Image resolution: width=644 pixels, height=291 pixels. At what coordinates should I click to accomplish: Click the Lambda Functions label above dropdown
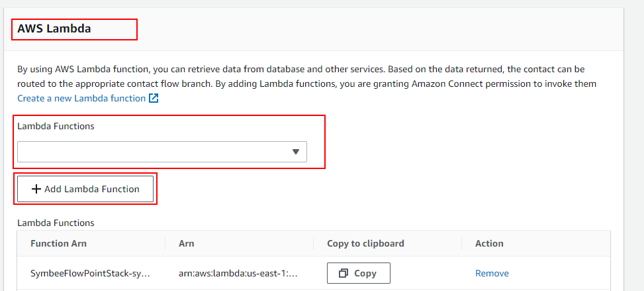56,127
